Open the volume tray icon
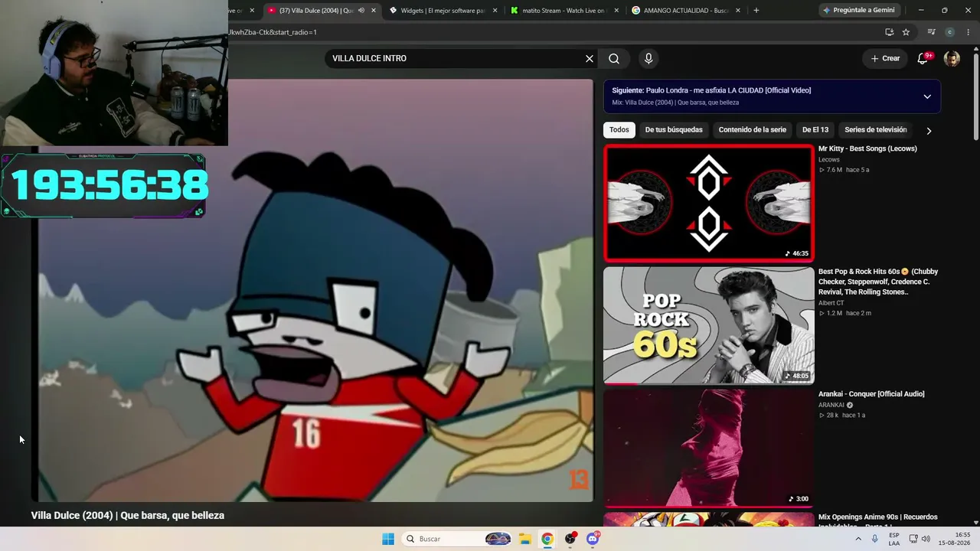 [926, 539]
